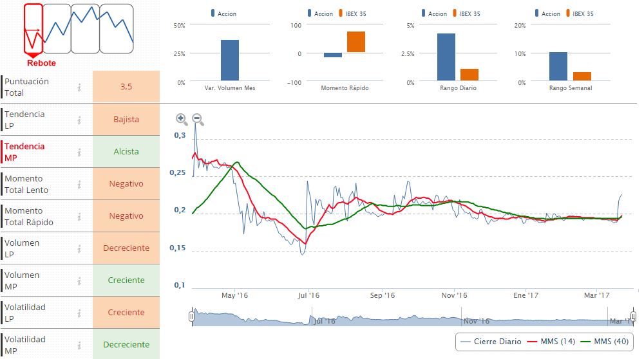The height and width of the screenshot is (359, 644).
Task: Click the navigator area near Nov '16
Action: coord(476,321)
